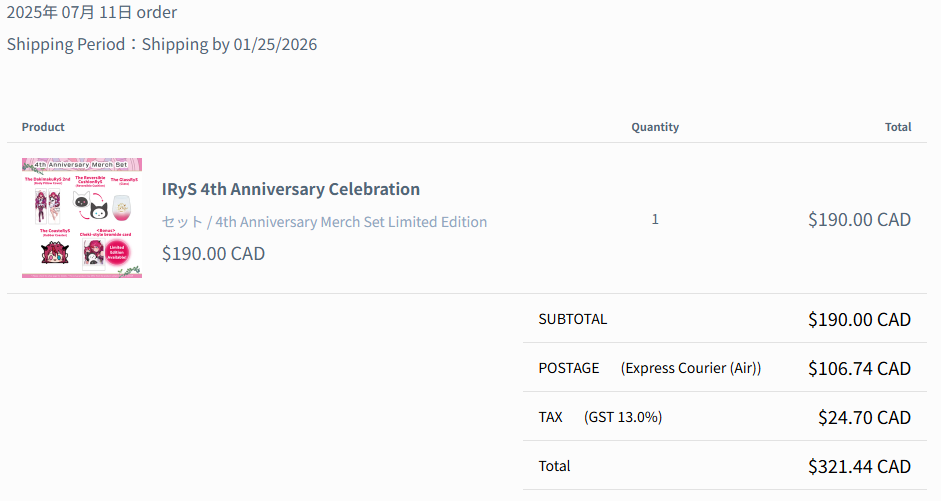The width and height of the screenshot is (941, 501).
Task: Click the $190.00 CAD price under product title
Action: [x=213, y=254]
